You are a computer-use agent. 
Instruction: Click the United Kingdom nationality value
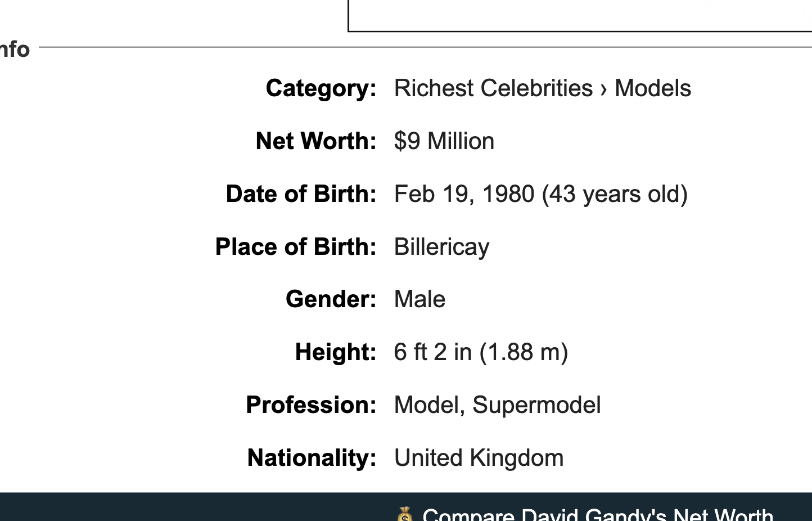pyautogui.click(x=479, y=458)
